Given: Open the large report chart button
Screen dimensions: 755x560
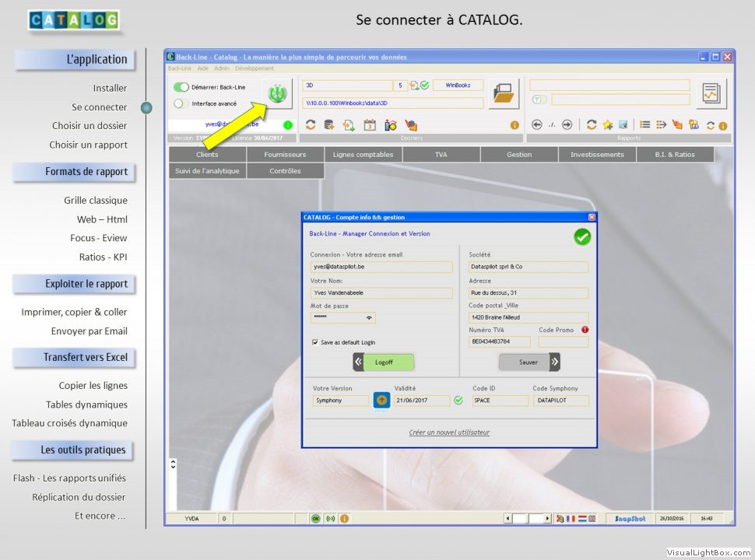Looking at the screenshot, I should coord(711,93).
